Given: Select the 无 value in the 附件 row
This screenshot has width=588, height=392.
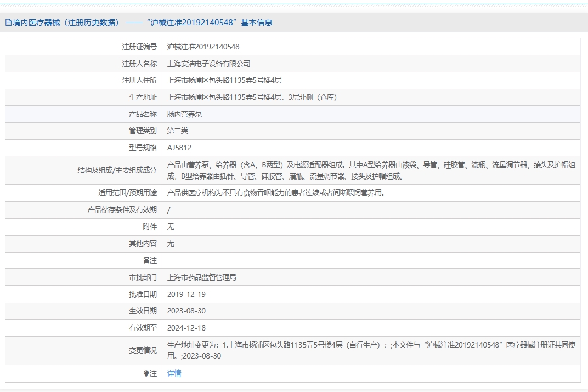Looking at the screenshot, I should pos(171,227).
